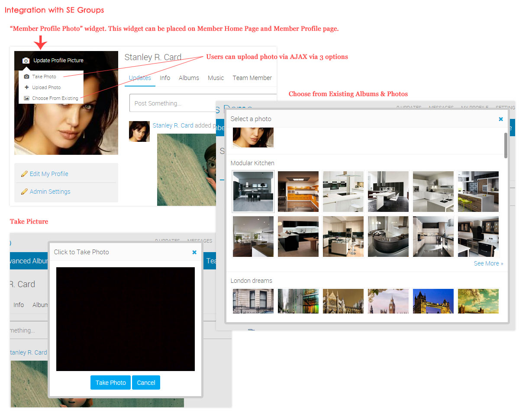Image resolution: width=532 pixels, height=416 pixels.
Task: Go to the Team Member tab
Action: tap(252, 78)
